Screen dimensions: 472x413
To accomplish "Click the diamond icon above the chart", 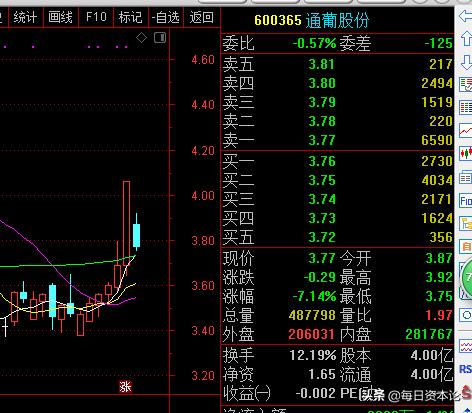I will (x=142, y=38).
